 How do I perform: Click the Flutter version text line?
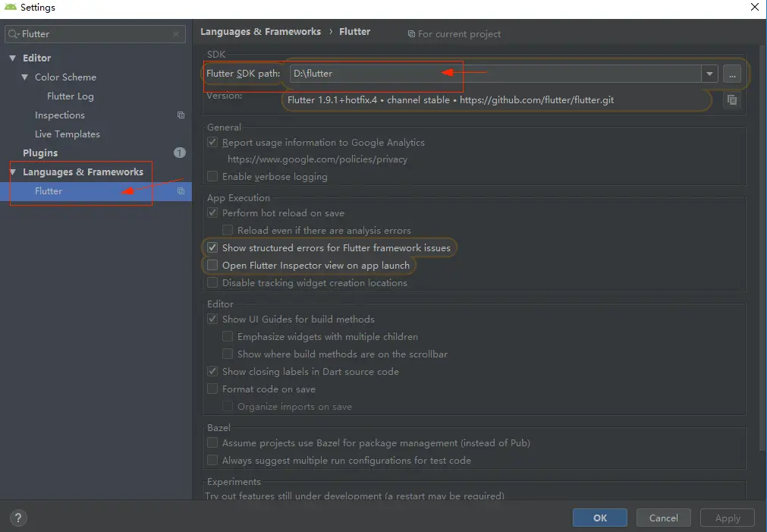point(451,100)
